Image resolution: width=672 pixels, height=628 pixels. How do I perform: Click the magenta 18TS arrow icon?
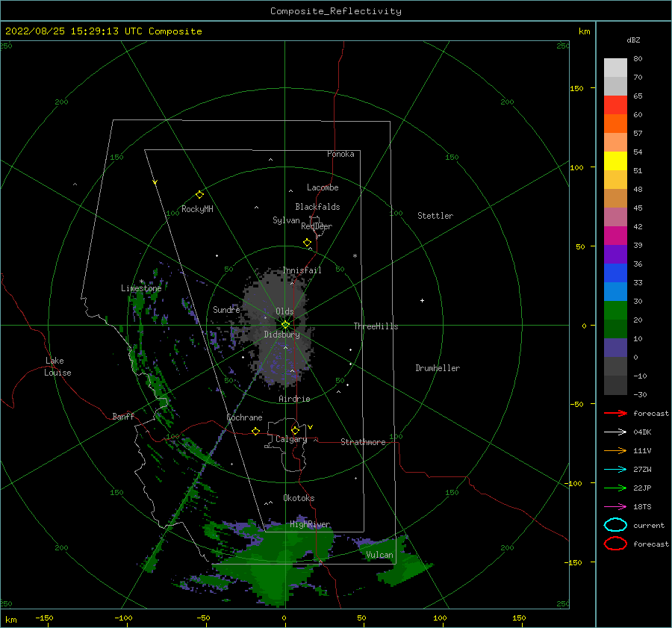click(x=615, y=506)
